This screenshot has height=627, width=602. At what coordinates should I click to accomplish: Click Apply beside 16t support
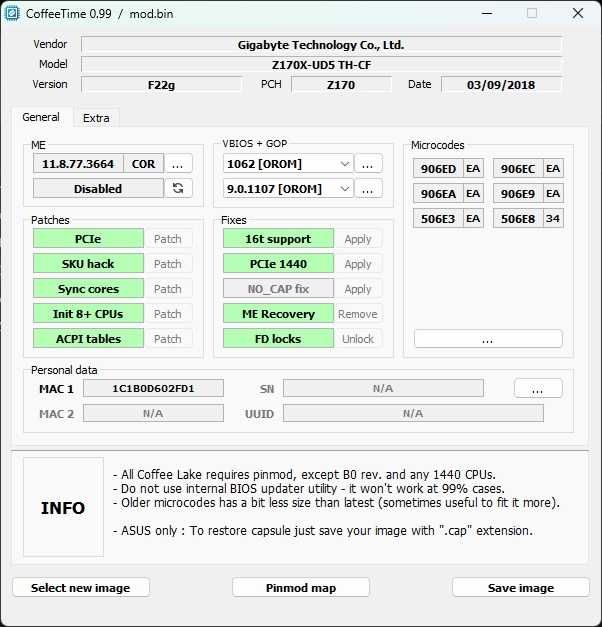click(x=358, y=239)
